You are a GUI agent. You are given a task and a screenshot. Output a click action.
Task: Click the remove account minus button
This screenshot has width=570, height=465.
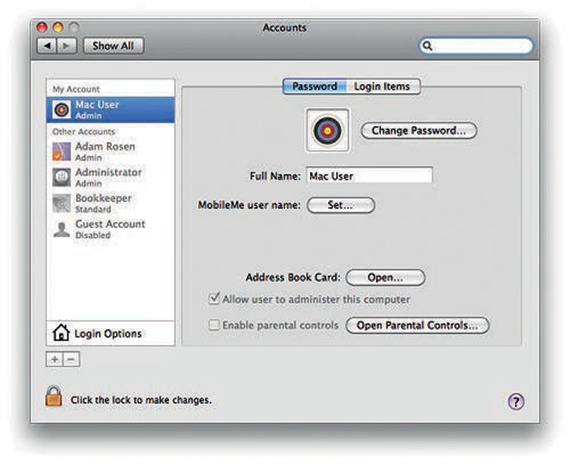coord(71,359)
